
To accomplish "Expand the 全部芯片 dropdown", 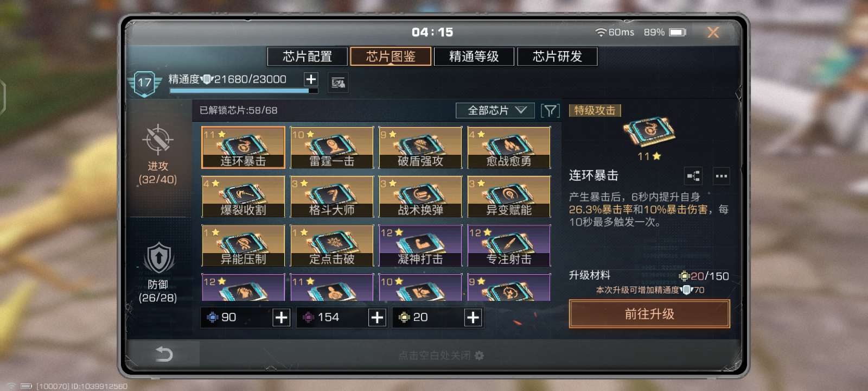I will click(495, 111).
